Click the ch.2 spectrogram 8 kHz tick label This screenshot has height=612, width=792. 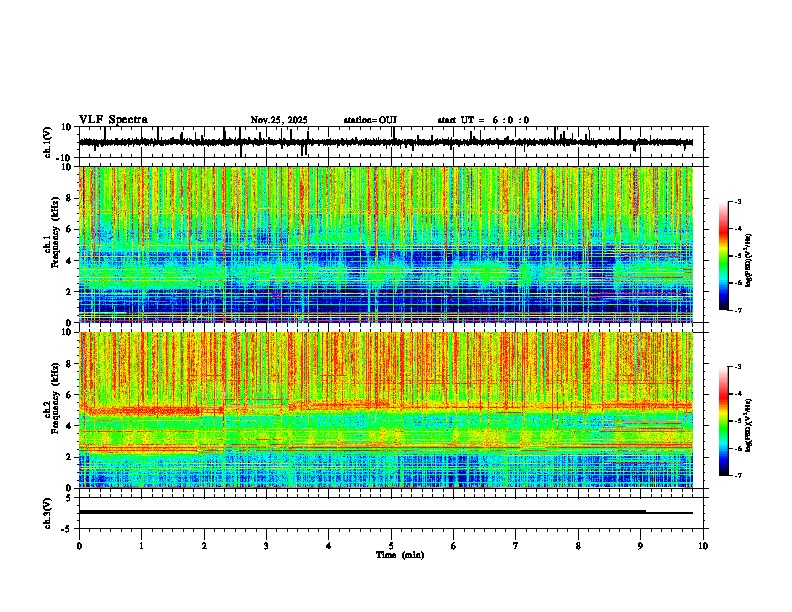(x=70, y=364)
